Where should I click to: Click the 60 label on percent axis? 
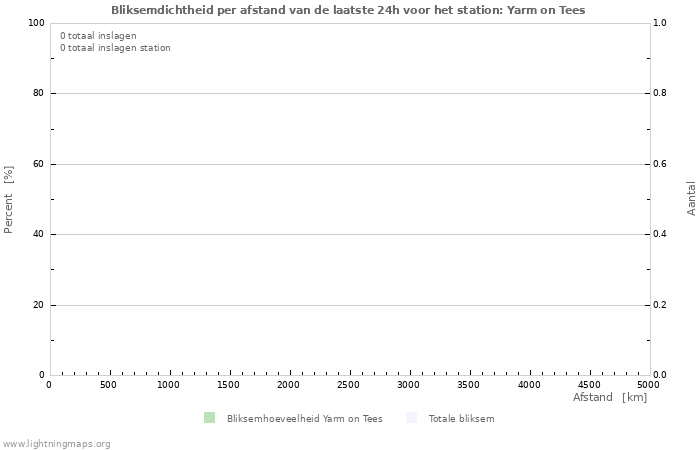point(39,164)
